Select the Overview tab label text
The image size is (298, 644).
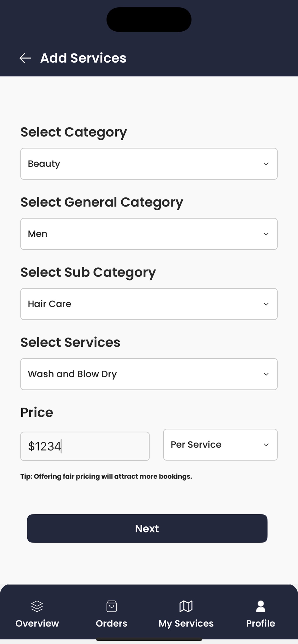tap(37, 623)
